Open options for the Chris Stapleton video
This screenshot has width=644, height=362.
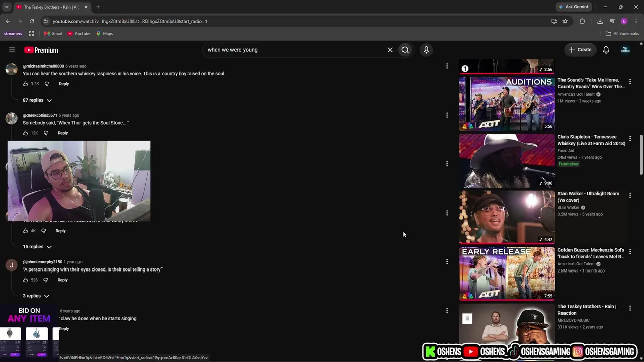tap(630, 138)
